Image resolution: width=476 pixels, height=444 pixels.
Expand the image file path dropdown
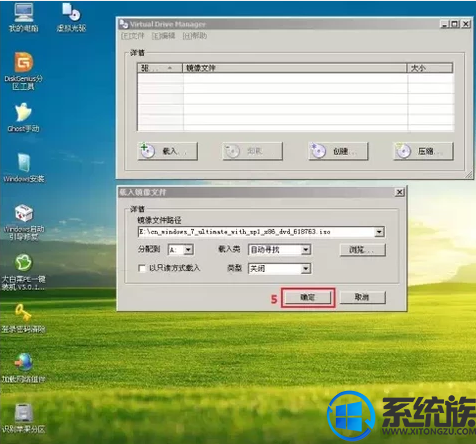379,232
